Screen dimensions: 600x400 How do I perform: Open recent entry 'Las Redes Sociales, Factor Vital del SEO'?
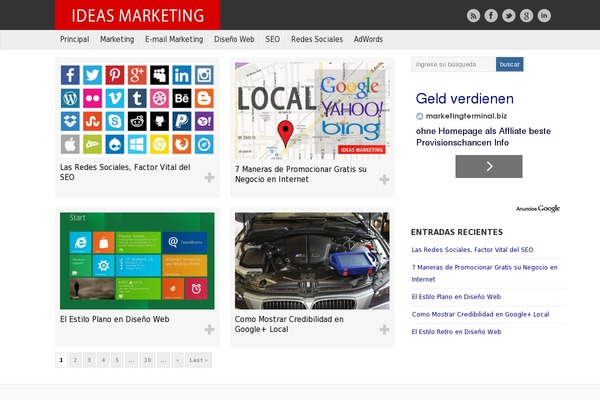pyautogui.click(x=472, y=250)
